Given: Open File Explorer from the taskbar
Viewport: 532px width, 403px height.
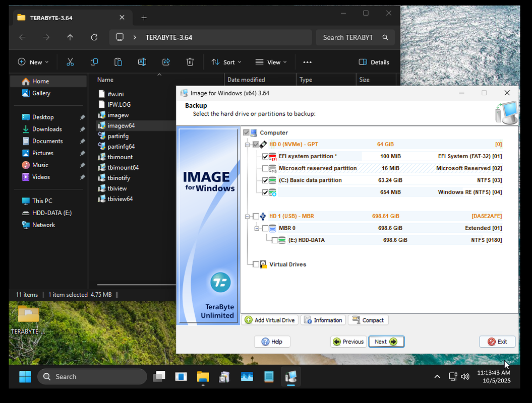Looking at the screenshot, I should [203, 377].
